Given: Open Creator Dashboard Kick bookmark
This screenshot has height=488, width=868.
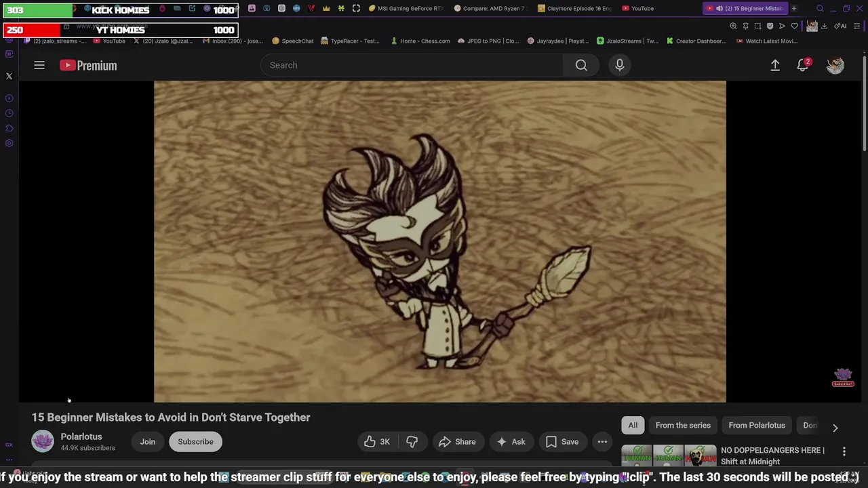Looking at the screenshot, I should point(696,41).
